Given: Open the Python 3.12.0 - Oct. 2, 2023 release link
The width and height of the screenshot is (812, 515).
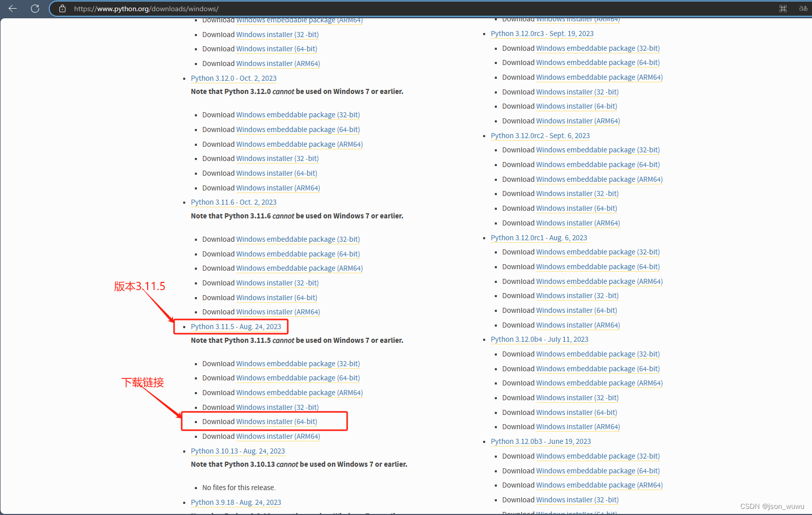Looking at the screenshot, I should click(233, 78).
